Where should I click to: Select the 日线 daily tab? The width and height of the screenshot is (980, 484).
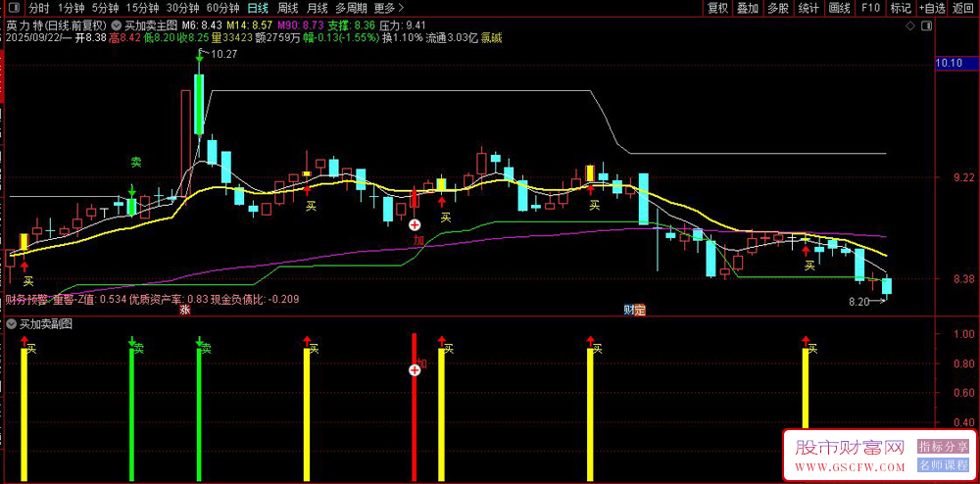click(258, 8)
